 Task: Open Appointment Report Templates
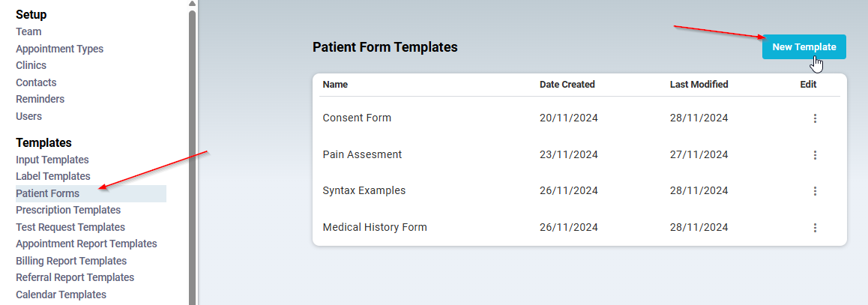coord(86,244)
